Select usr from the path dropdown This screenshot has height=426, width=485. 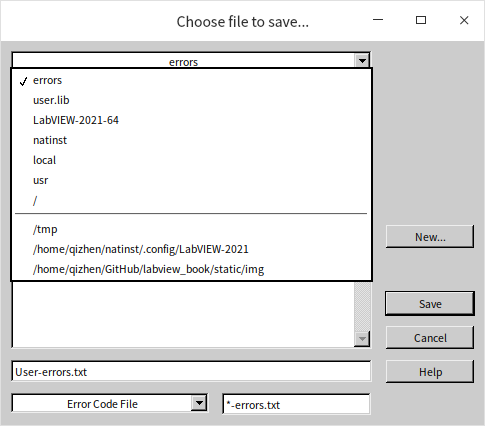192,180
